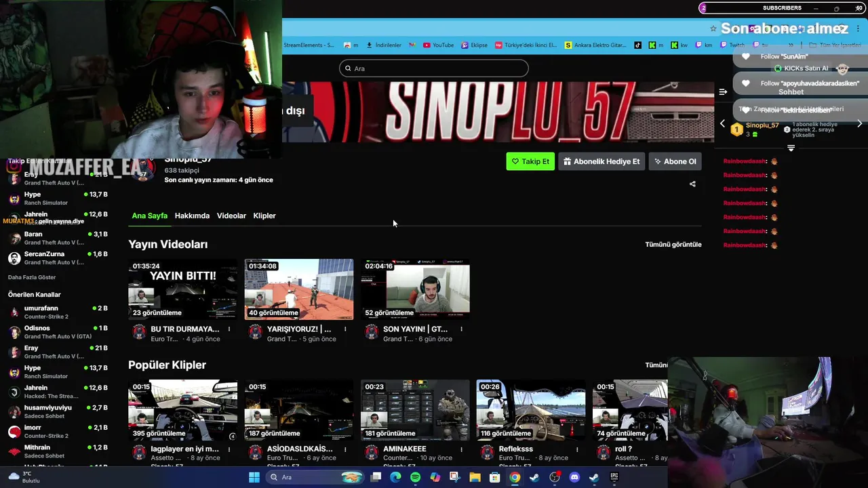Open the YouTube bookmark

[x=438, y=45]
